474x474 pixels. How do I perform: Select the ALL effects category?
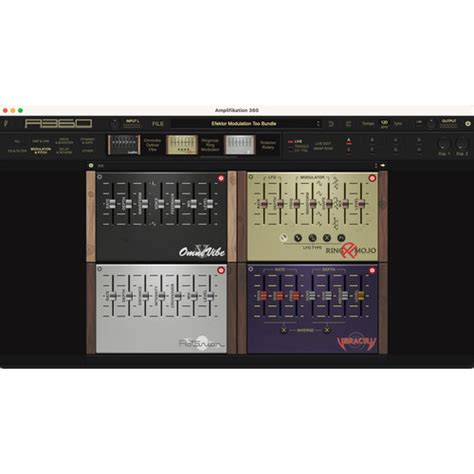(x=17, y=141)
